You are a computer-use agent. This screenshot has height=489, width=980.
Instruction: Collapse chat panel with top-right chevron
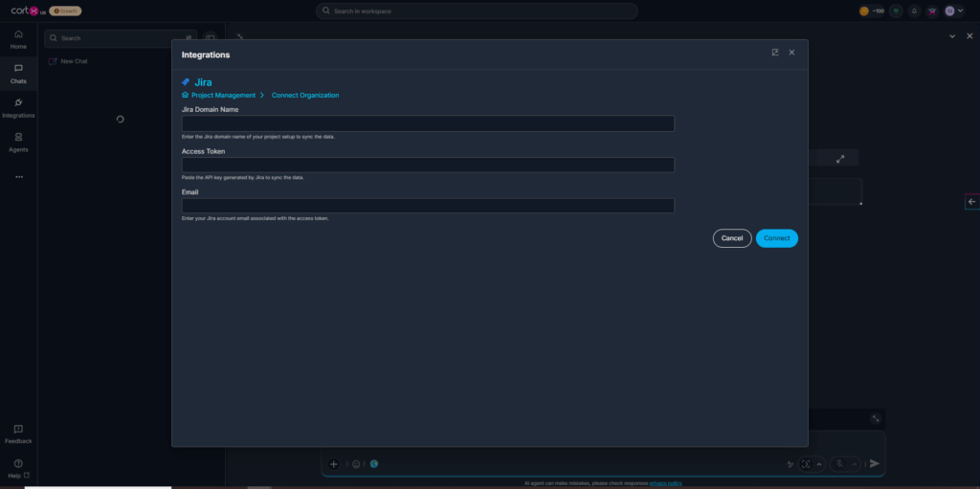tap(952, 36)
